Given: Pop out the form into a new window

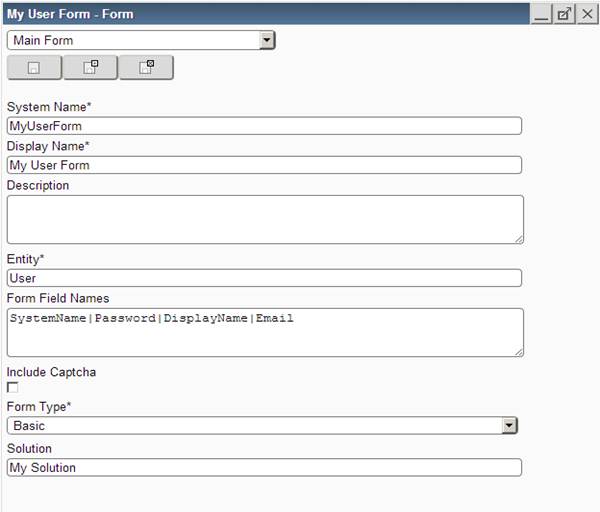Looking at the screenshot, I should (565, 14).
